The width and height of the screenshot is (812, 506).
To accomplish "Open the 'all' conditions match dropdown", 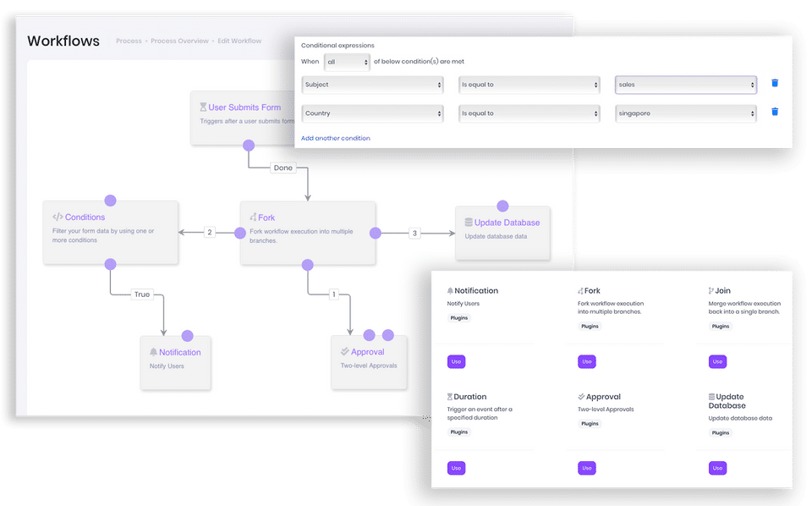I will point(347,62).
